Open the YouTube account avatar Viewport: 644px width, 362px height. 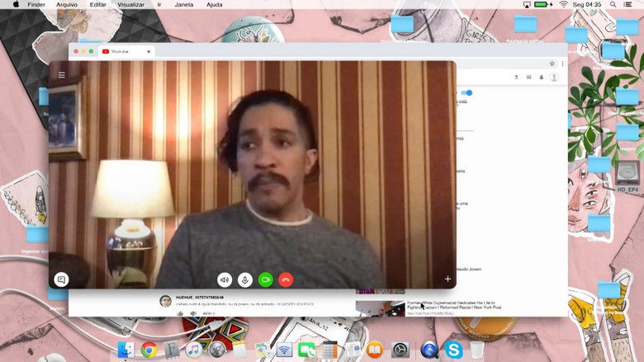tap(554, 78)
